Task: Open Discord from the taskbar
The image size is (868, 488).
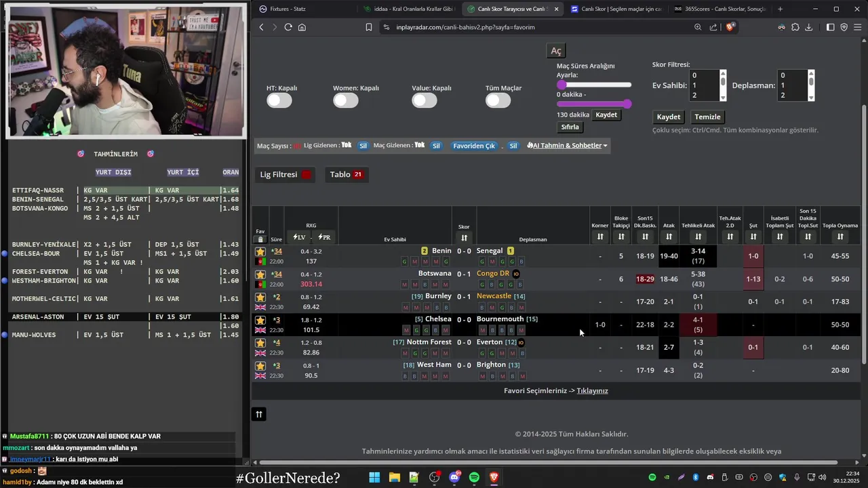Action: [x=454, y=477]
